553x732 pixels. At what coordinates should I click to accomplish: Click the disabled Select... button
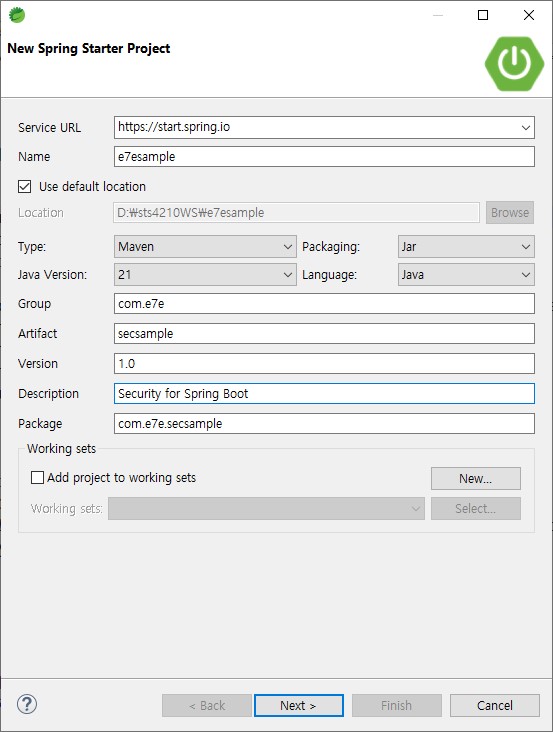(x=476, y=508)
